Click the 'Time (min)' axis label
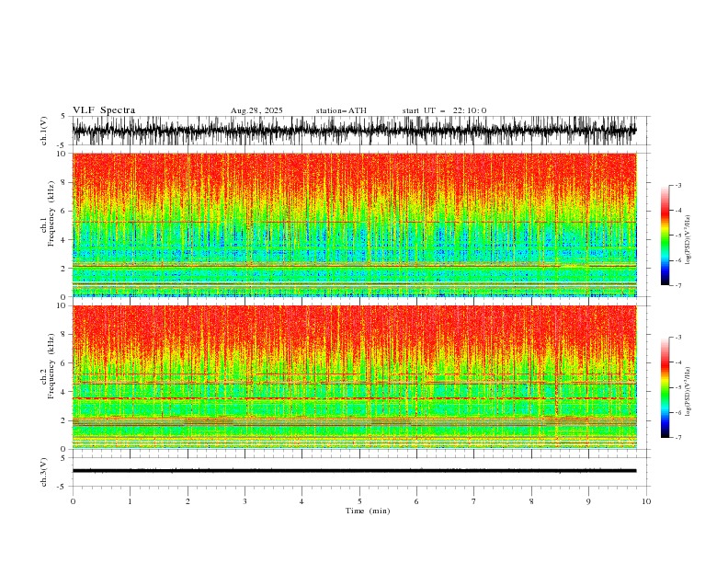728x563 pixels. 368,511
